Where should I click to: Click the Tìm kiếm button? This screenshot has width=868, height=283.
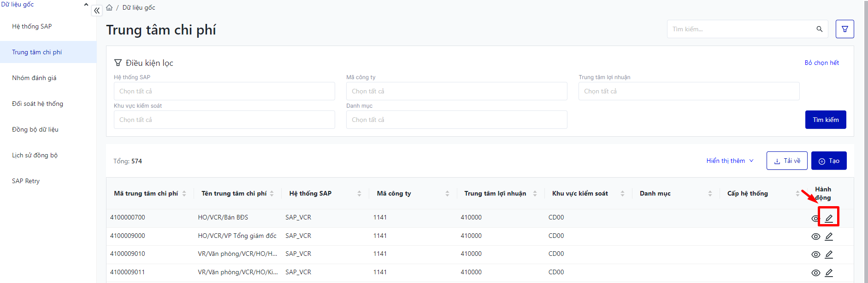tap(825, 120)
